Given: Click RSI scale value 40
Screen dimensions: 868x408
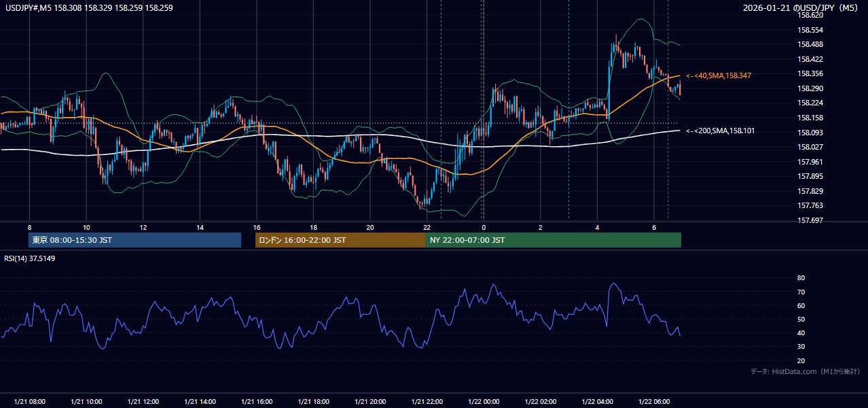Looking at the screenshot, I should [x=801, y=333].
